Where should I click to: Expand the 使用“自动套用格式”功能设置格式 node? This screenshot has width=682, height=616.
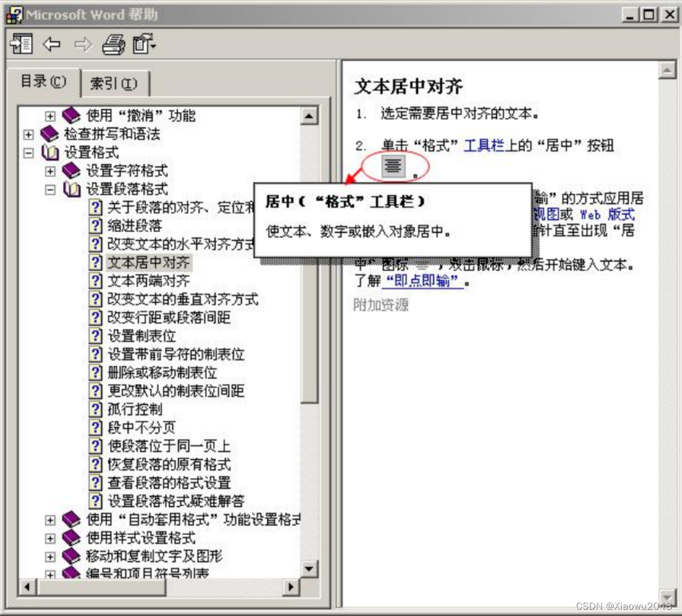click(50, 520)
